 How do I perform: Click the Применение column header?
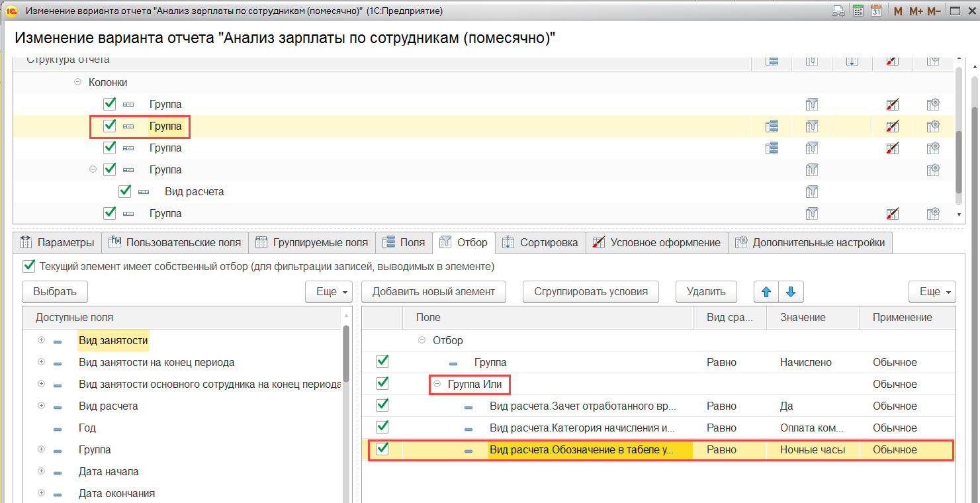point(907,318)
